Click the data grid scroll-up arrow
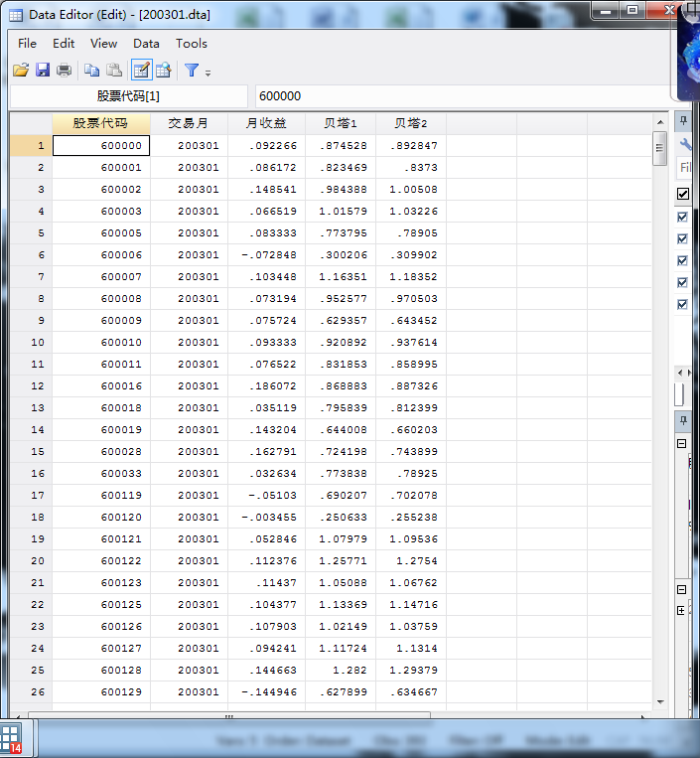 (660, 122)
